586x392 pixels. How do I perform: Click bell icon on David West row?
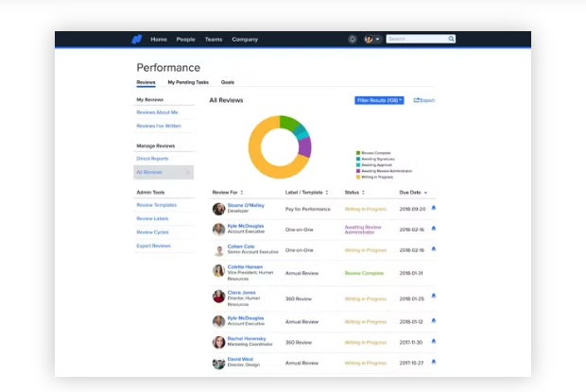click(433, 361)
